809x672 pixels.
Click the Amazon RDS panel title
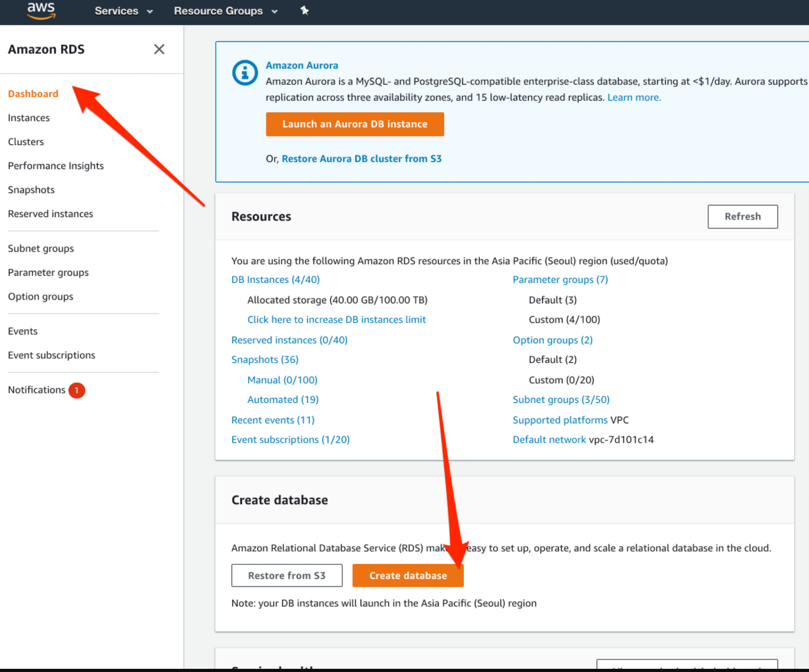pyautogui.click(x=46, y=49)
